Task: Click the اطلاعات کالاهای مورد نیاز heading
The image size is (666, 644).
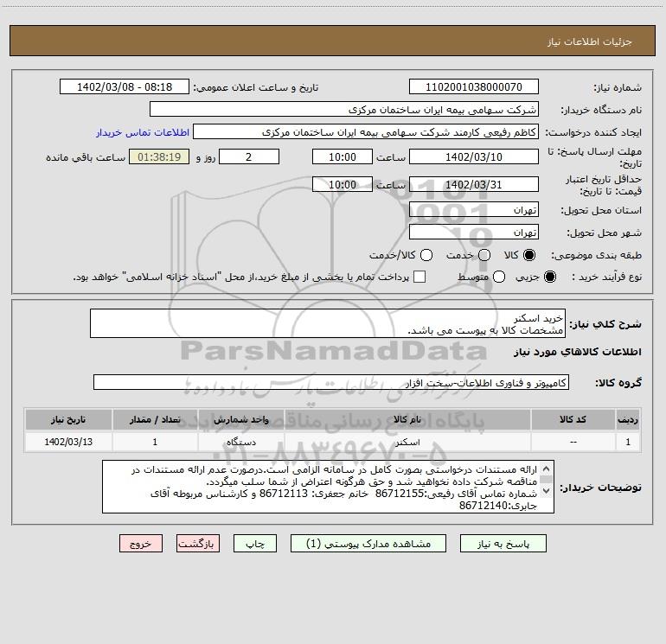Action: point(578,352)
